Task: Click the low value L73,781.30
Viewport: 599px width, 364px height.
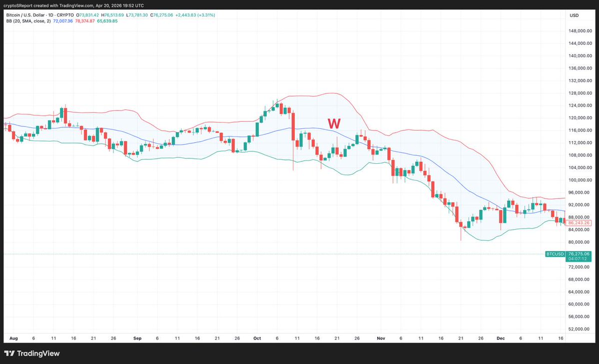Action: click(x=137, y=15)
